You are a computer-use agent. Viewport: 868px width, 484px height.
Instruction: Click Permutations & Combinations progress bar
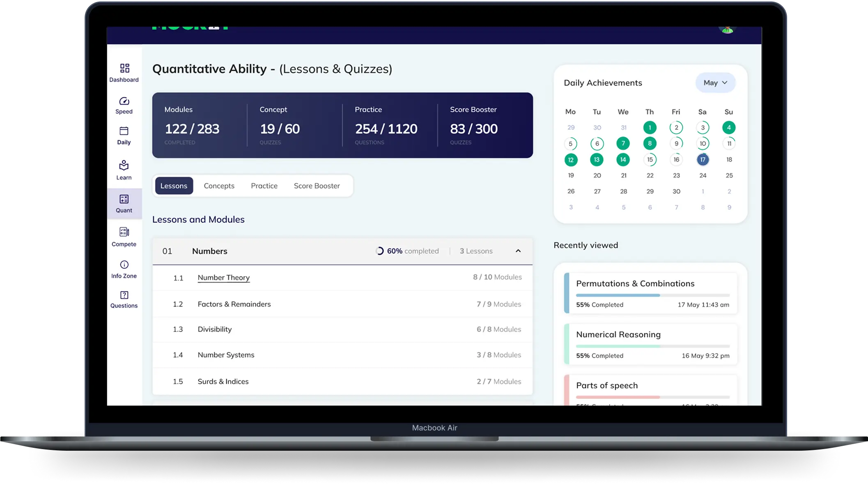pyautogui.click(x=652, y=295)
